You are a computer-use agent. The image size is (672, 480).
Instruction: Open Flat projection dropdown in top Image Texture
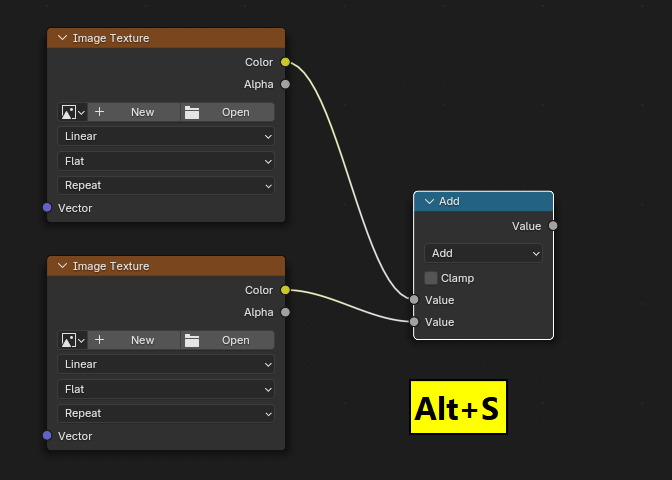click(x=166, y=161)
